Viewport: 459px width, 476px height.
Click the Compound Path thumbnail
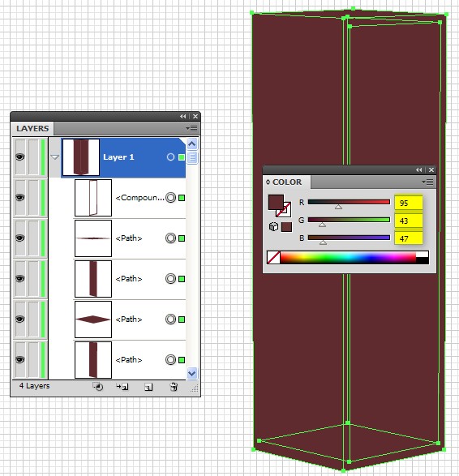tap(93, 198)
